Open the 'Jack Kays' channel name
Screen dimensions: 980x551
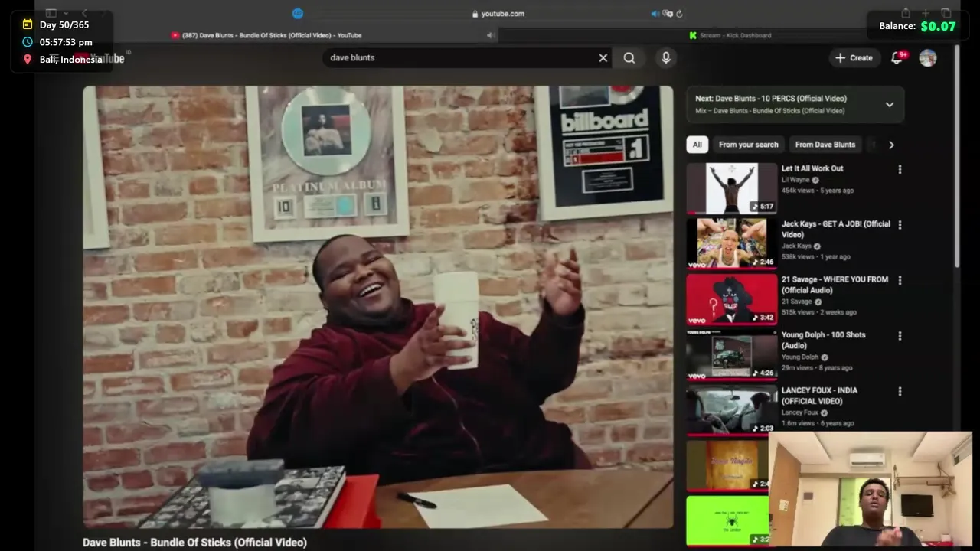coord(796,246)
